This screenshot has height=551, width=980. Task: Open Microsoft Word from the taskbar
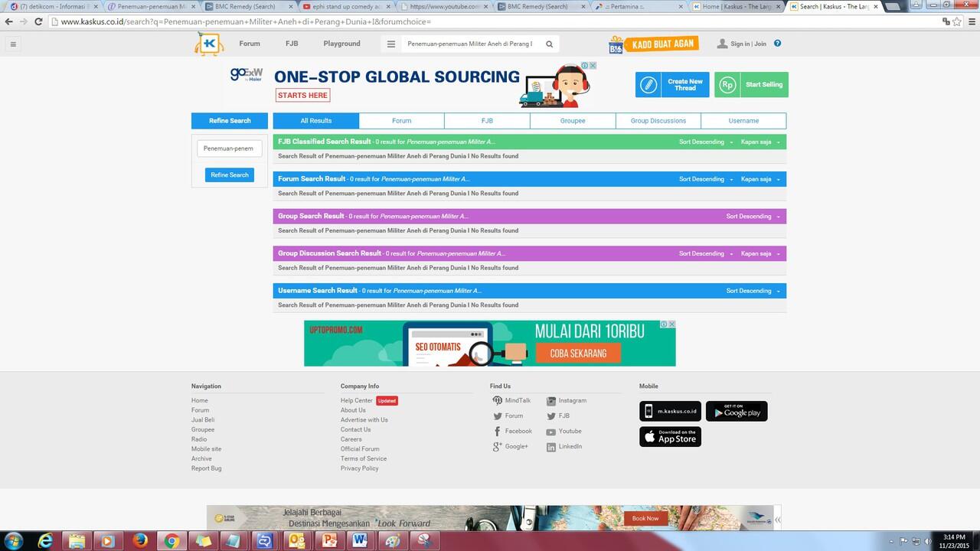pyautogui.click(x=360, y=540)
